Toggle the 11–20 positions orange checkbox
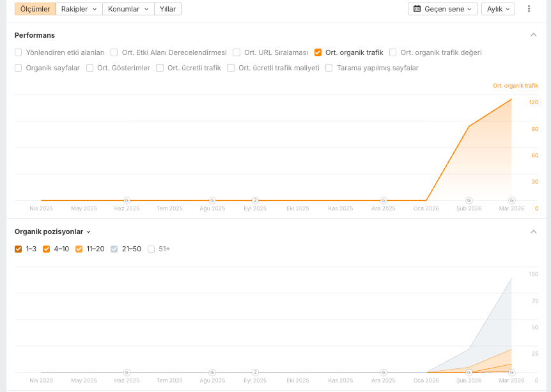 pyautogui.click(x=79, y=249)
